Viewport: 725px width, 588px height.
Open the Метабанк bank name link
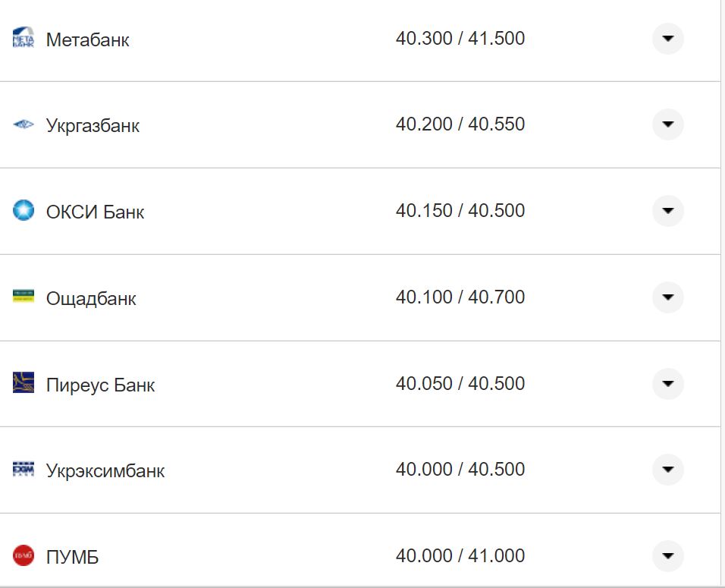click(87, 39)
